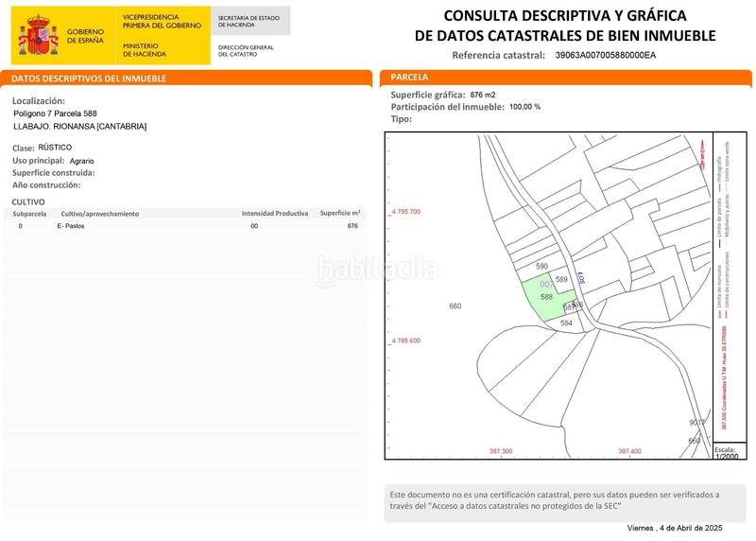The width and height of the screenshot is (756, 541).
Task: Click 'DIRECCIÓN GENERAL DEL CATASTRO' text
Action: pyautogui.click(x=246, y=51)
